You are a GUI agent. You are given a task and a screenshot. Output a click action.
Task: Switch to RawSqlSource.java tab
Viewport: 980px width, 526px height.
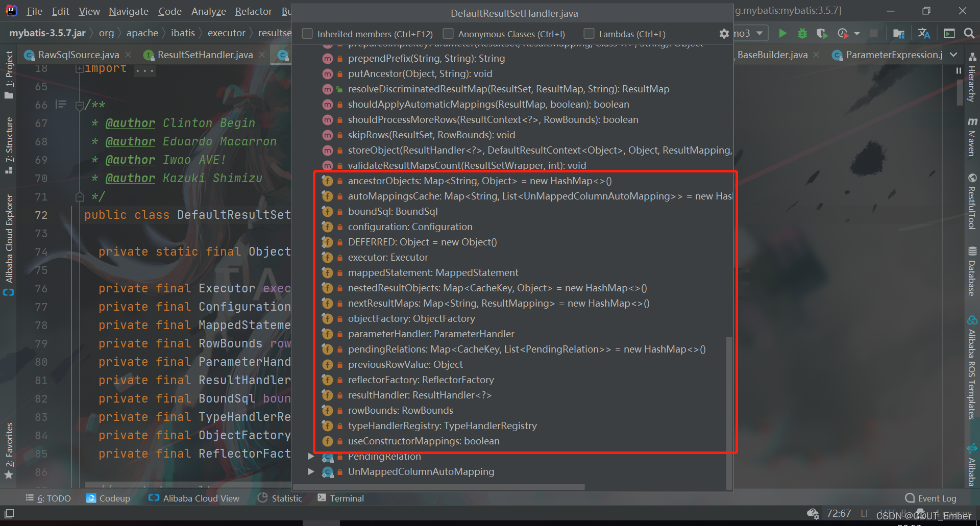point(78,55)
